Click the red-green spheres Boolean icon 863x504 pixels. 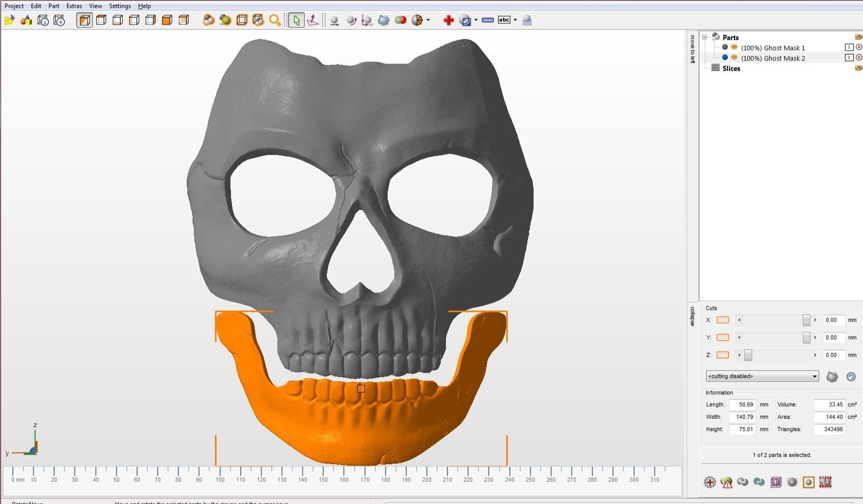[x=400, y=20]
